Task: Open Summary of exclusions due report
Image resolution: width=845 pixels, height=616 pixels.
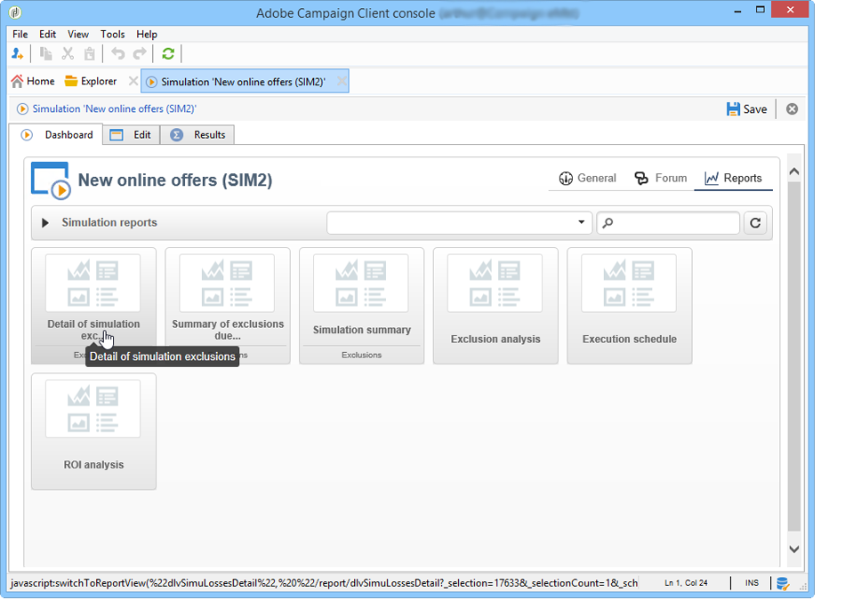Action: pyautogui.click(x=228, y=305)
